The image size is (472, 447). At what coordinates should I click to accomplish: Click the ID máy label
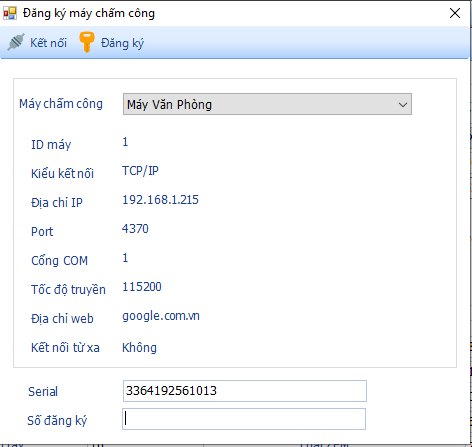pos(51,145)
